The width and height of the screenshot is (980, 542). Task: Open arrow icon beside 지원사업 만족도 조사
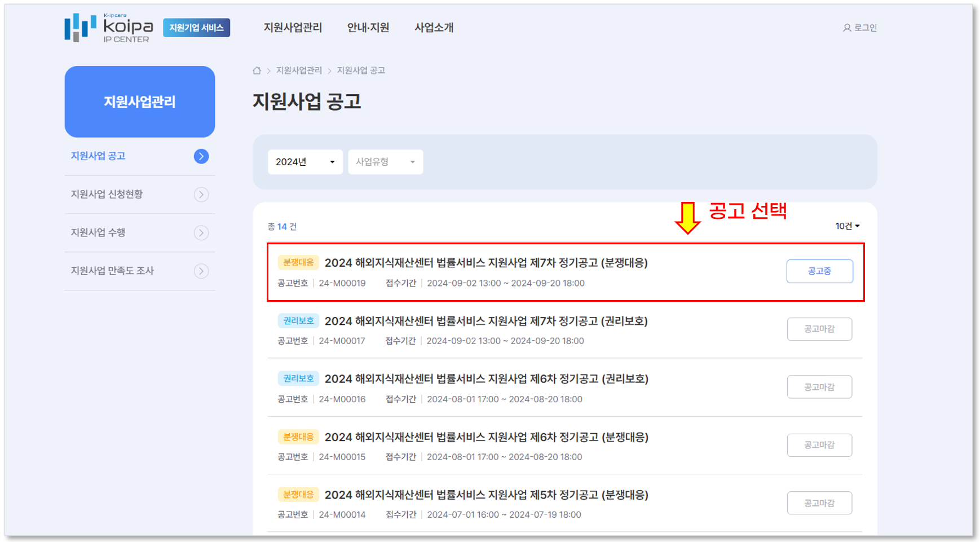(x=201, y=271)
